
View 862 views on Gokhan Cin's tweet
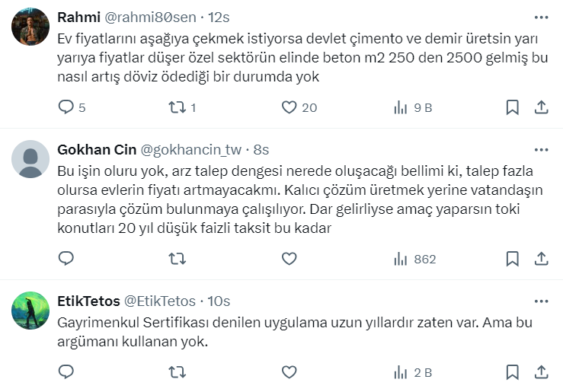(414, 259)
